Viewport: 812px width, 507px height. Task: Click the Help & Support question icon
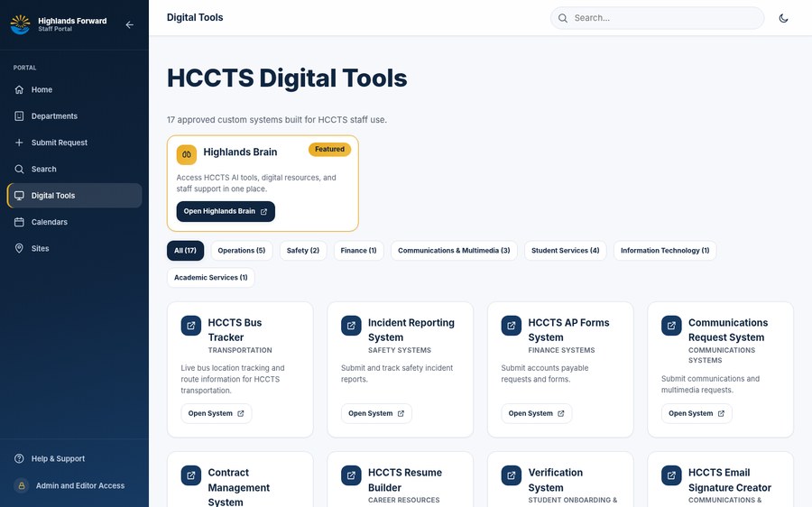[x=19, y=458]
